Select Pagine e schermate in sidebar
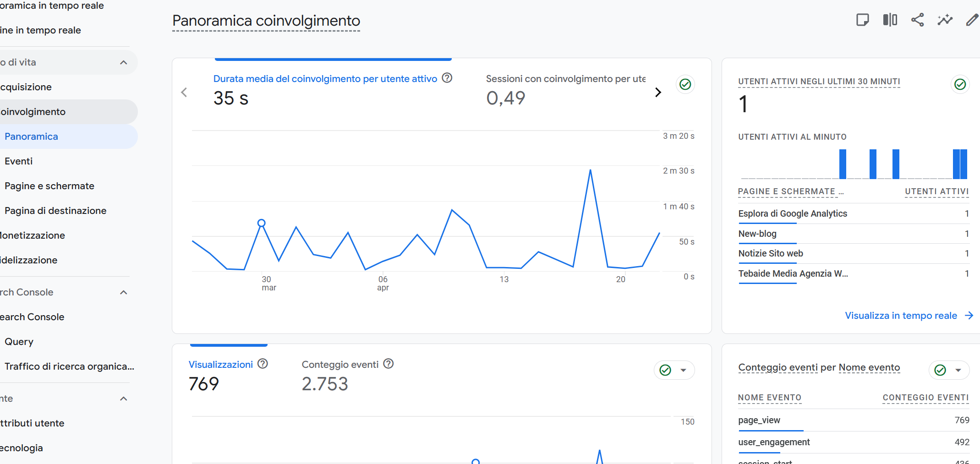980x464 pixels. [49, 186]
